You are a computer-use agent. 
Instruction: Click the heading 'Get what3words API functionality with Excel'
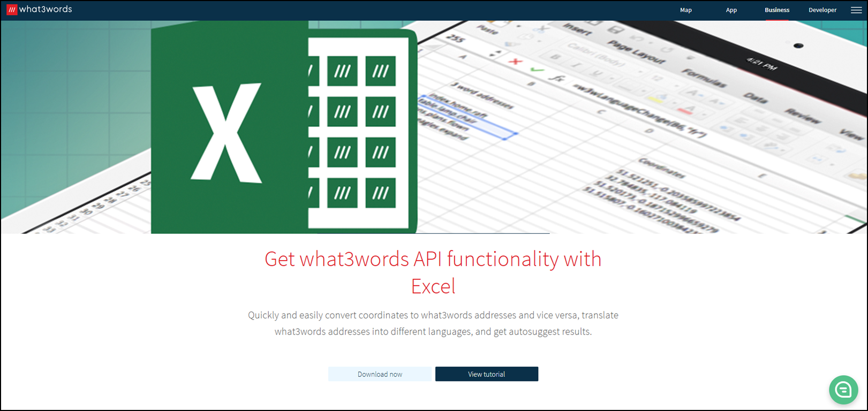pyautogui.click(x=433, y=272)
